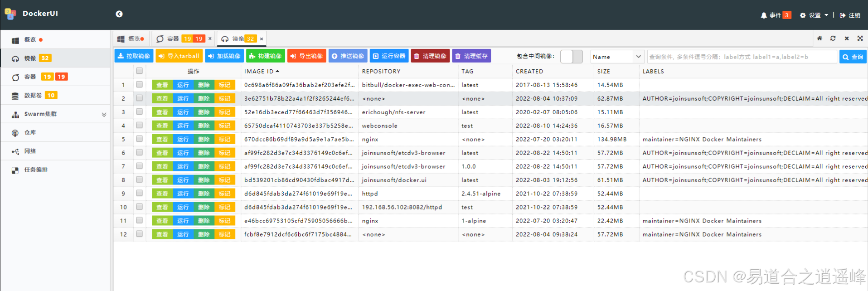This screenshot has height=291, width=868.
Task: Click the sidebar collapse arrow icon
Action: point(119,14)
